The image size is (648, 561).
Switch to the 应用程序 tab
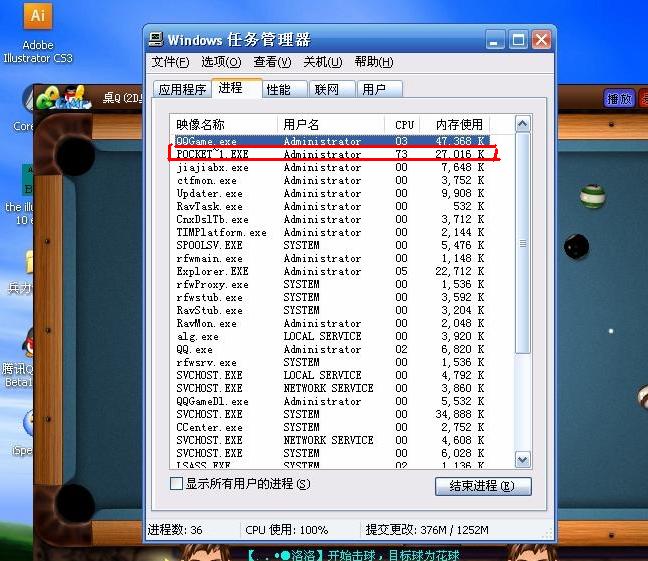click(182, 89)
